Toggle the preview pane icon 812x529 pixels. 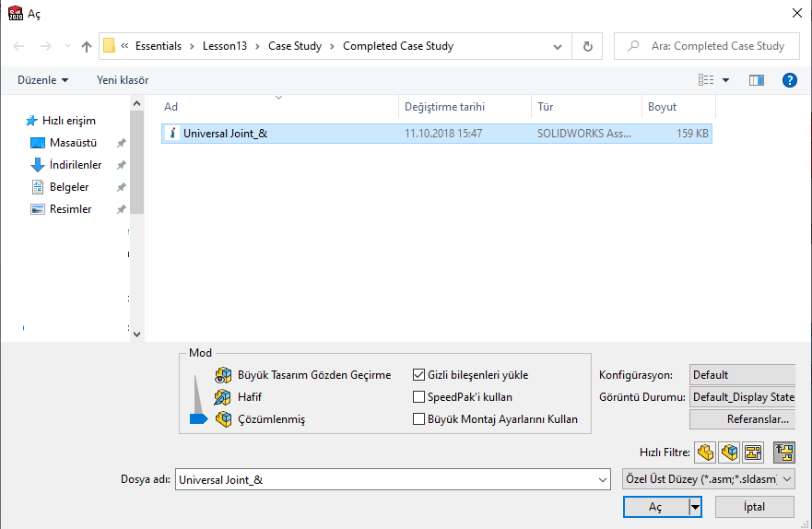click(x=757, y=80)
